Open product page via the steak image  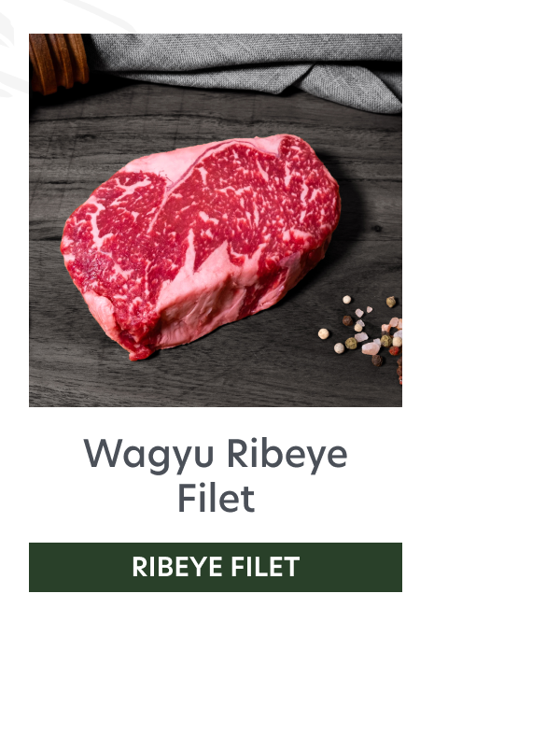point(215,219)
